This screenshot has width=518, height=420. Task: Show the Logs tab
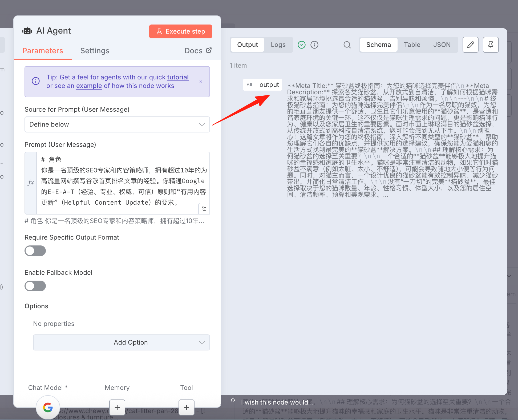(x=278, y=45)
